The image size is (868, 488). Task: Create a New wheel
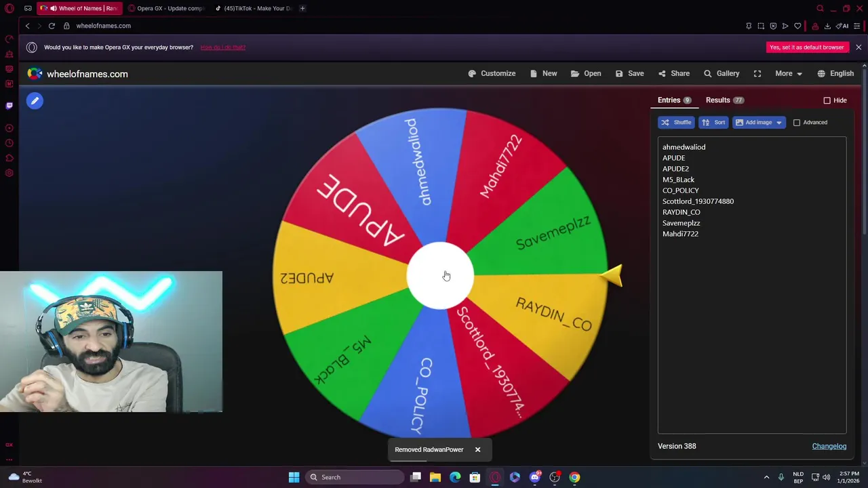(543, 73)
